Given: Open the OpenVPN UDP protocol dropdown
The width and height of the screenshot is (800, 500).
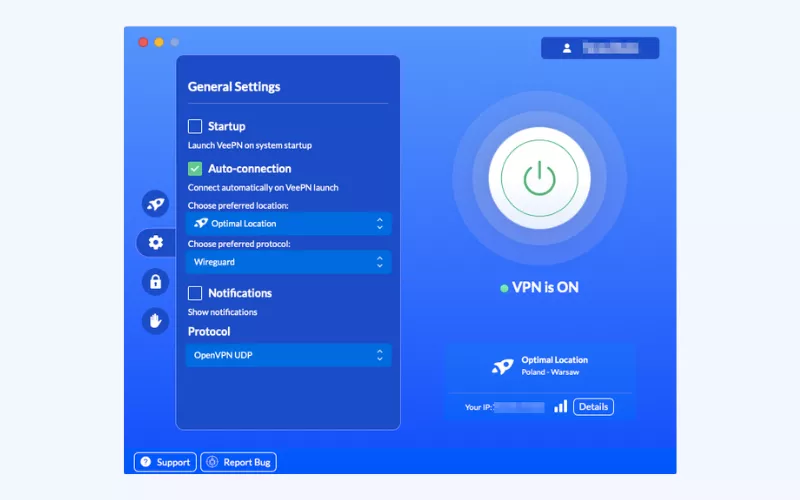Looking at the screenshot, I should pyautogui.click(x=289, y=355).
